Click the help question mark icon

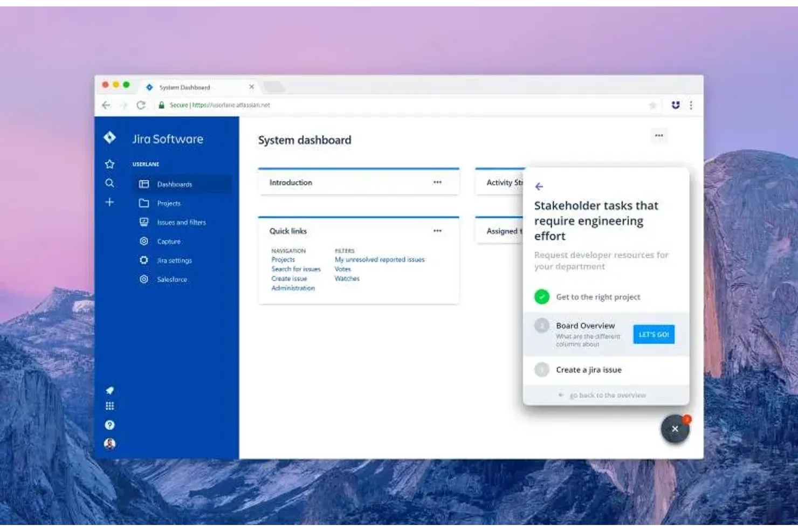tap(109, 425)
